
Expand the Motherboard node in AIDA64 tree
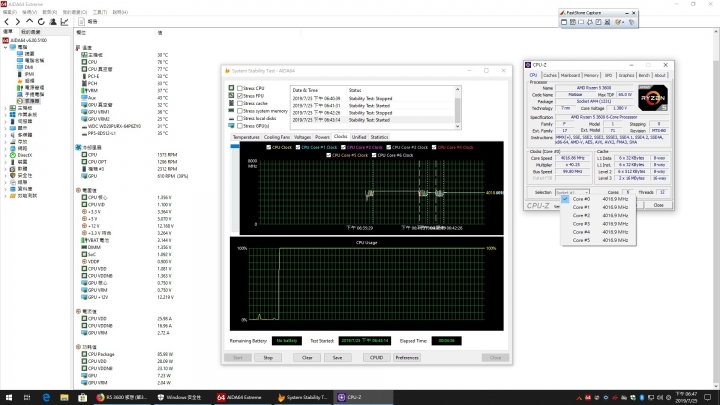click(6, 108)
